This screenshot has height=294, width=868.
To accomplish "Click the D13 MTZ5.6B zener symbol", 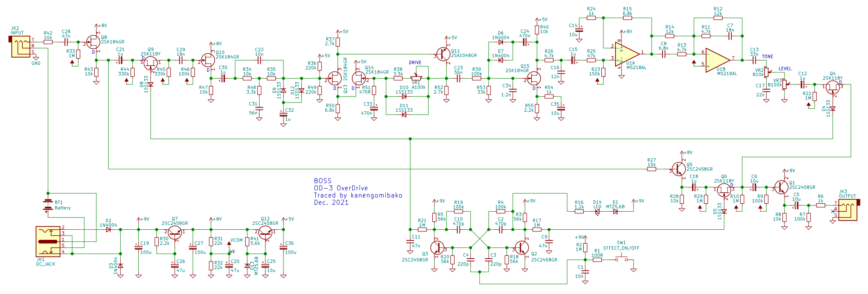I will pos(247,266).
